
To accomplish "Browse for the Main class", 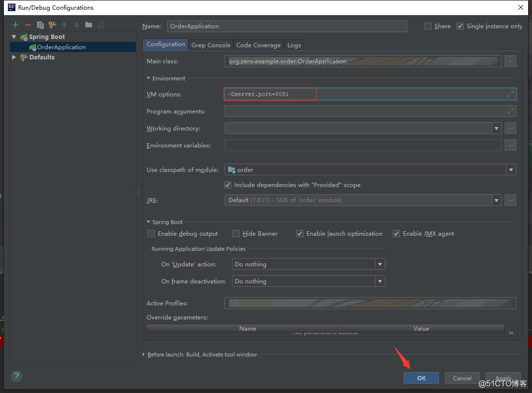I will click(510, 61).
